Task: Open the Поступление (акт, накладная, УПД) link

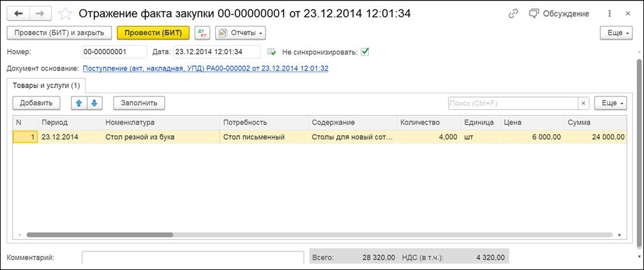Action: tap(206, 68)
